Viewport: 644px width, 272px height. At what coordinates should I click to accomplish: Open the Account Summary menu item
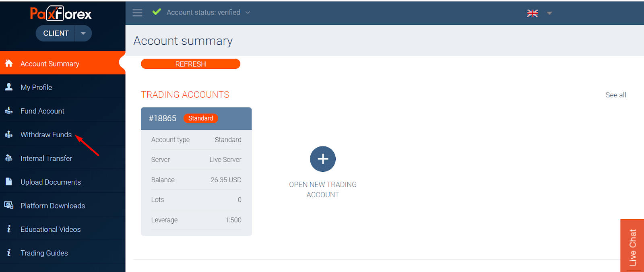tap(63, 63)
